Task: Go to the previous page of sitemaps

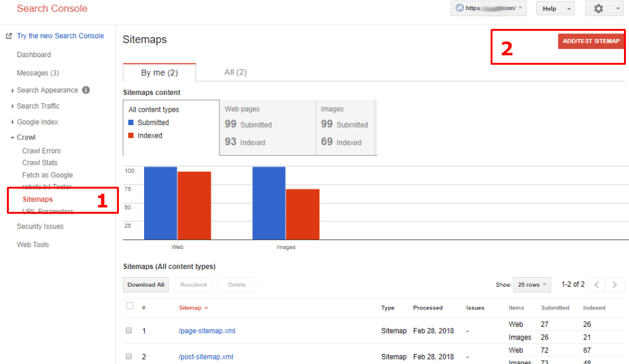Action: click(596, 284)
